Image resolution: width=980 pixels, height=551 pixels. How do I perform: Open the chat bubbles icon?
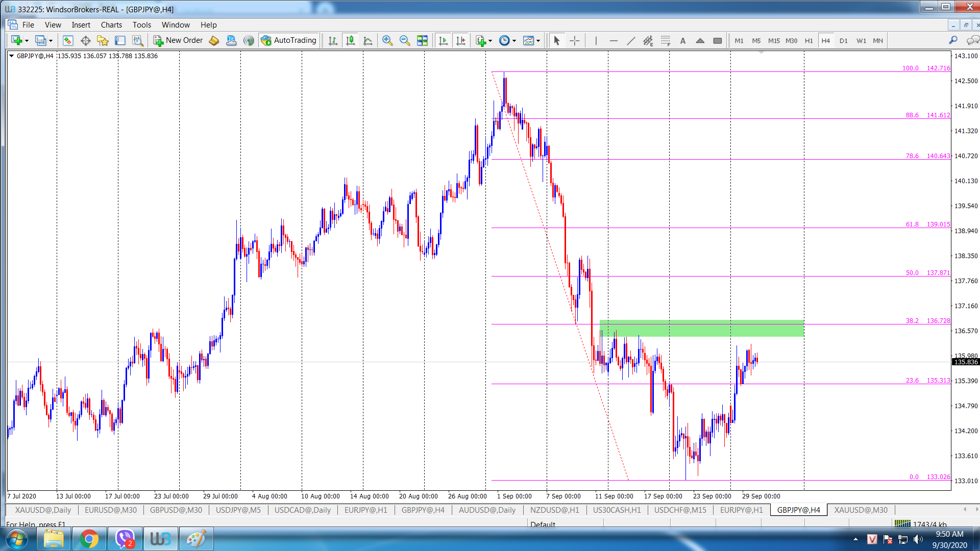(973, 40)
